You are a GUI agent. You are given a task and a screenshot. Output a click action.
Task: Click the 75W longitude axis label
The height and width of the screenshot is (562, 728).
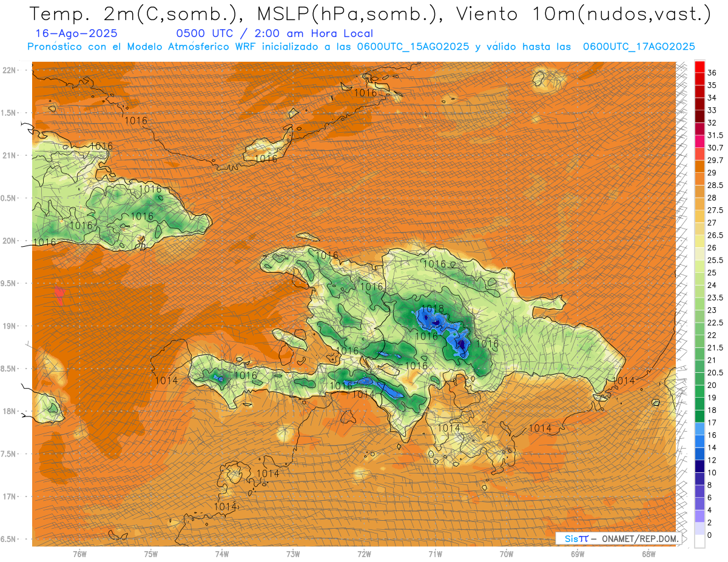point(150,554)
